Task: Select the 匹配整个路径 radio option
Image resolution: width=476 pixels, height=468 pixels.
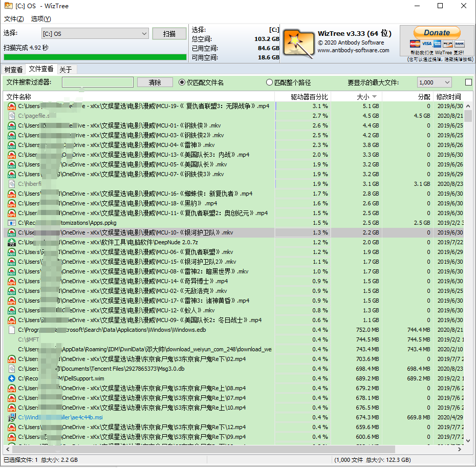Action: (x=269, y=82)
